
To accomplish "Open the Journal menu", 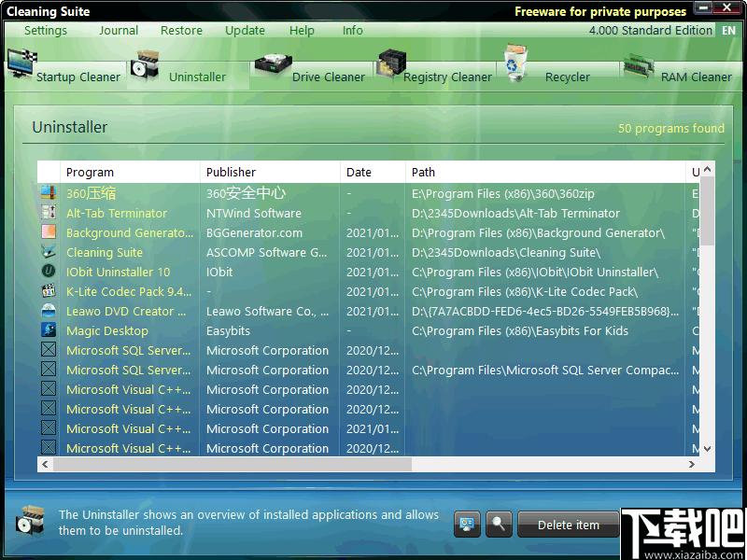I will click(x=119, y=31).
